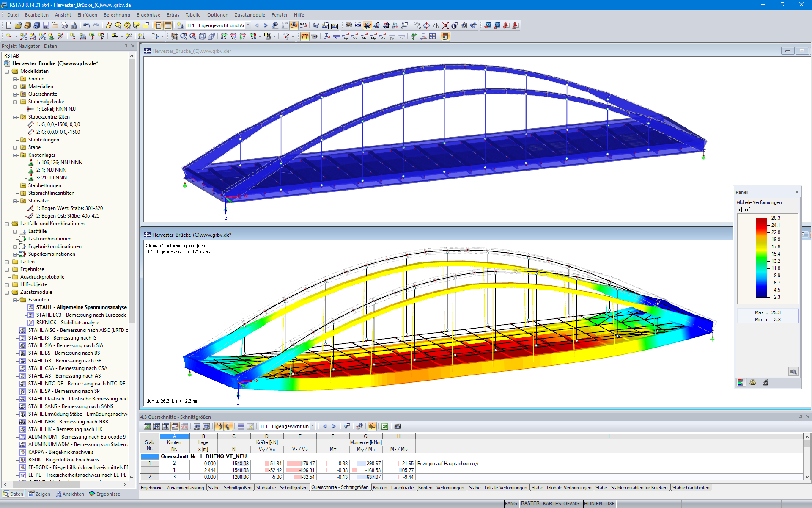Click the undo icon in the toolbar

(86, 25)
